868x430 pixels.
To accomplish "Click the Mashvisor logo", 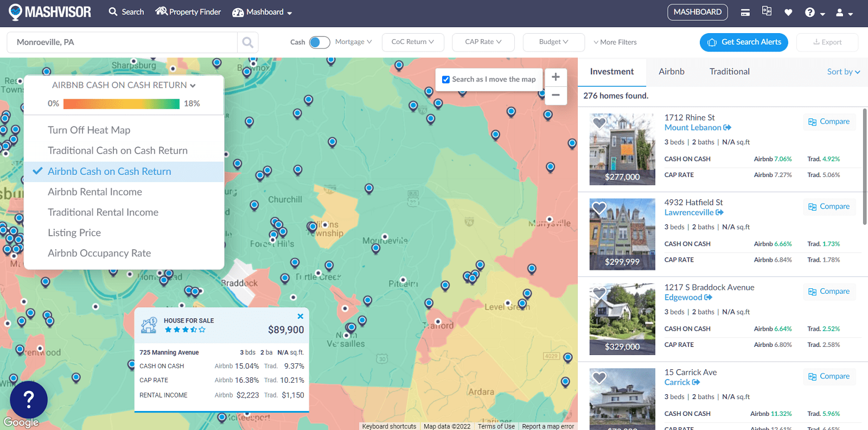I will coord(50,12).
